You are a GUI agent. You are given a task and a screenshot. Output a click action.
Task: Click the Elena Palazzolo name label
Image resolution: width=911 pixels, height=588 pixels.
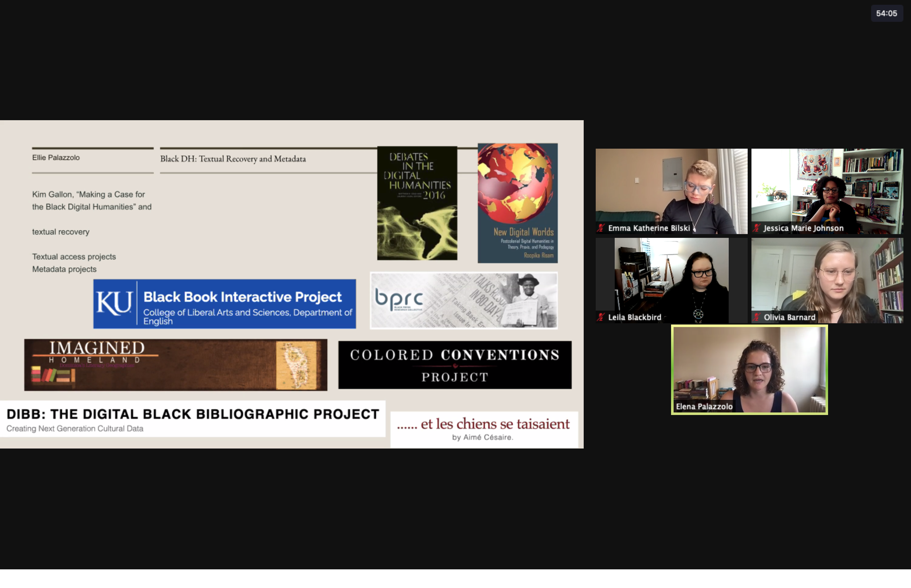(x=704, y=406)
